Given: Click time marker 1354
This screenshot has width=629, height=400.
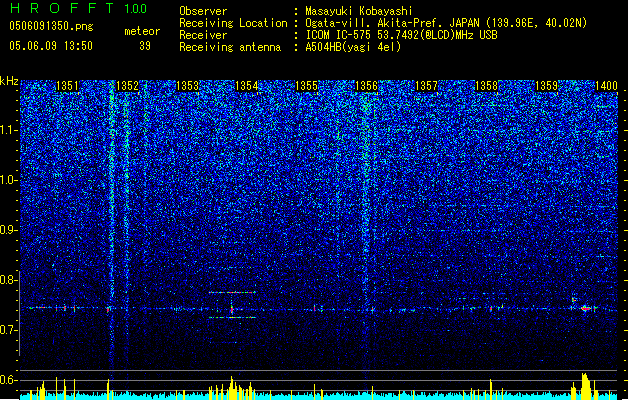Looking at the screenshot, I should tap(246, 86).
